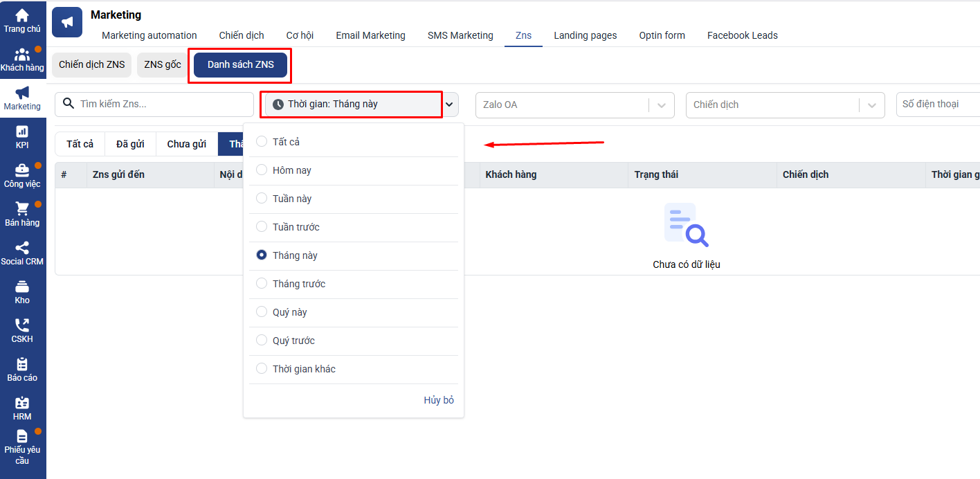Click the Tìm kiếm Zns search field
Viewport: 980px width, 479px height.
point(163,105)
